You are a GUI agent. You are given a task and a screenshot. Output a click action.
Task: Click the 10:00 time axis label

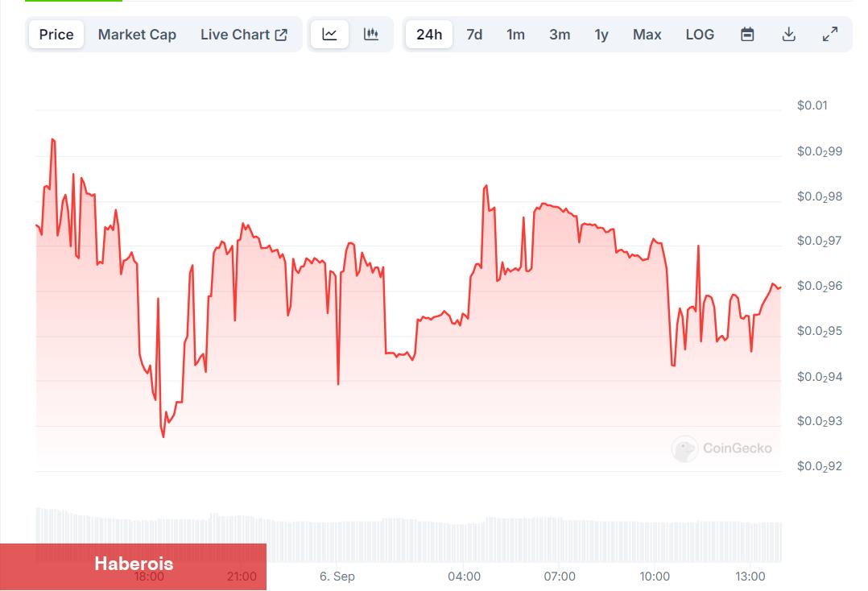pyautogui.click(x=655, y=577)
